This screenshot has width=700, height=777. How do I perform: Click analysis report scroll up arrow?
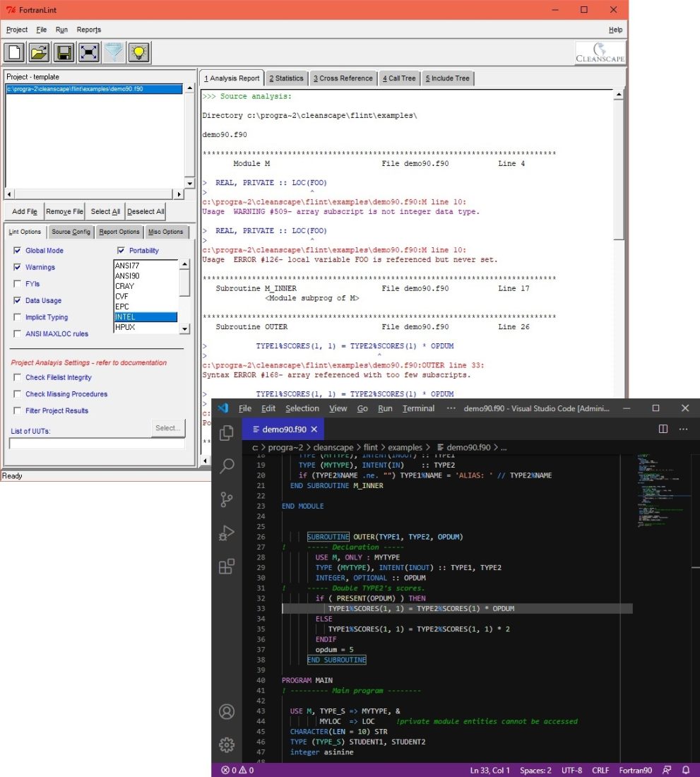(x=618, y=94)
